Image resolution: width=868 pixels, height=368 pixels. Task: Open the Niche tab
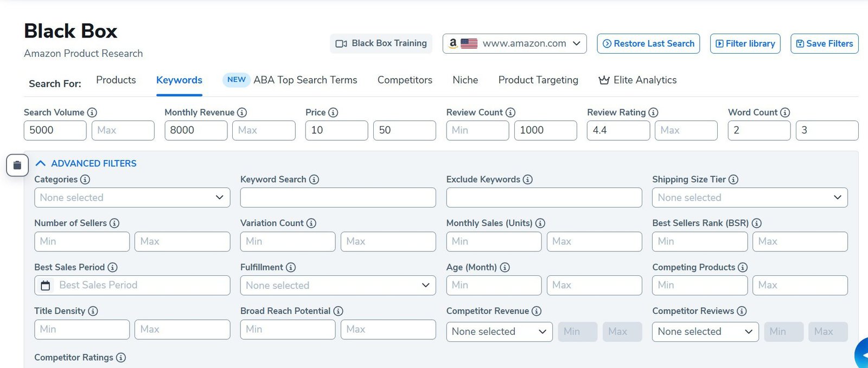point(465,80)
